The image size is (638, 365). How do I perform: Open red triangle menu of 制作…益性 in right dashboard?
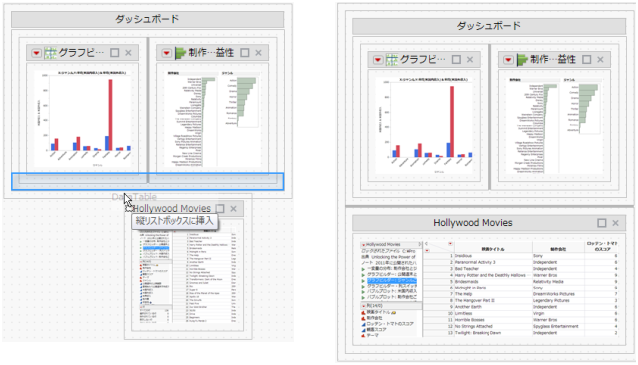tap(508, 60)
